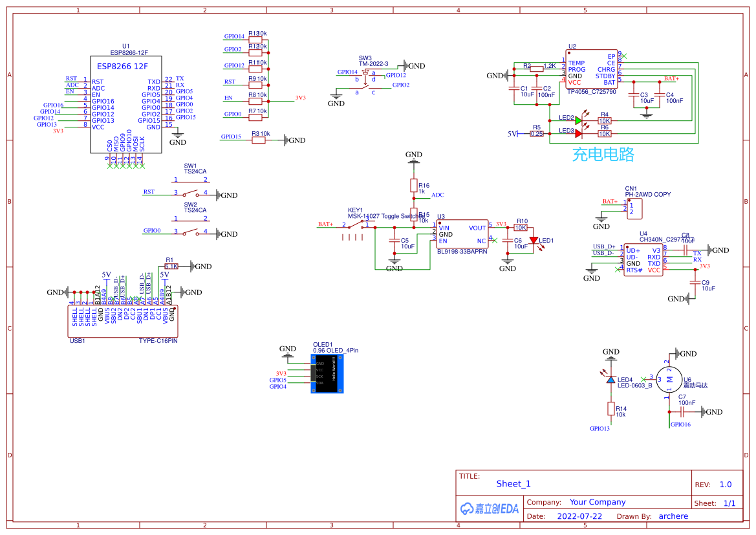Click the TM-2022-3 label
The image size is (756, 535).
tap(373, 63)
